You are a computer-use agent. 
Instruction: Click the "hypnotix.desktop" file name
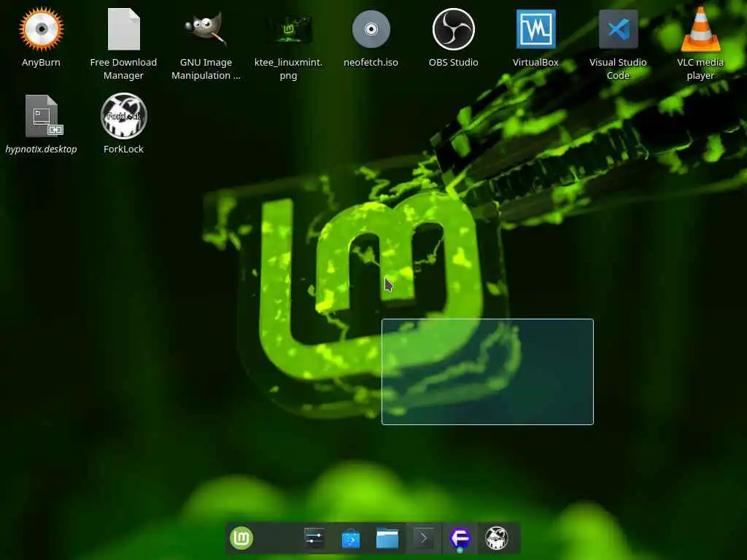[41, 149]
